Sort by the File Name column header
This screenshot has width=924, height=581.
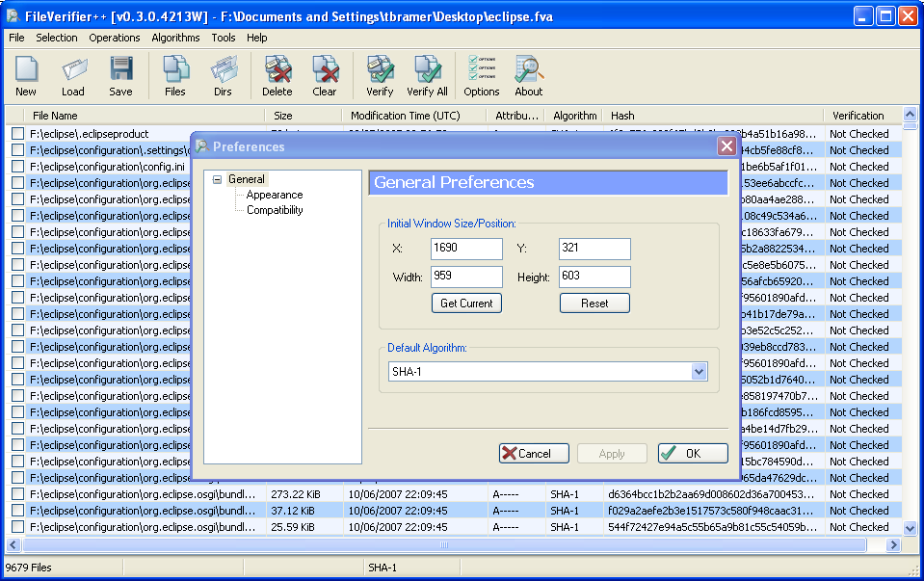pyautogui.click(x=145, y=116)
